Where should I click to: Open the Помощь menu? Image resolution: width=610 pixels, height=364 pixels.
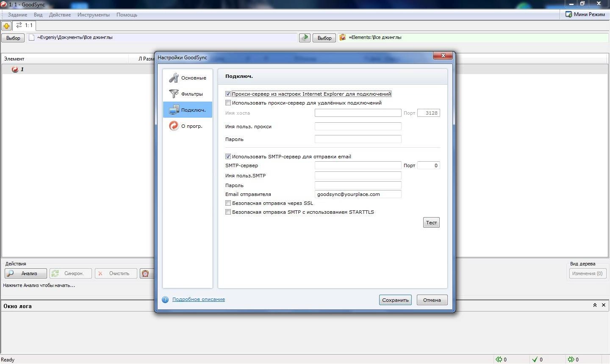point(127,15)
